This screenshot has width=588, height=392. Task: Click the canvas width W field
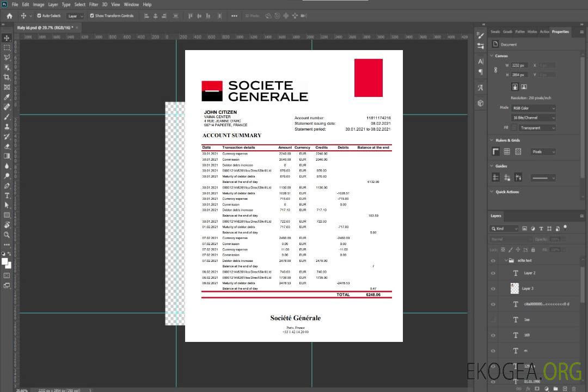519,65
